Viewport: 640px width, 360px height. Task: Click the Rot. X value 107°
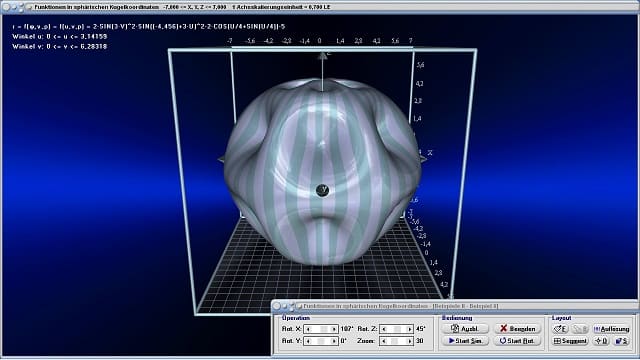[x=347, y=329]
